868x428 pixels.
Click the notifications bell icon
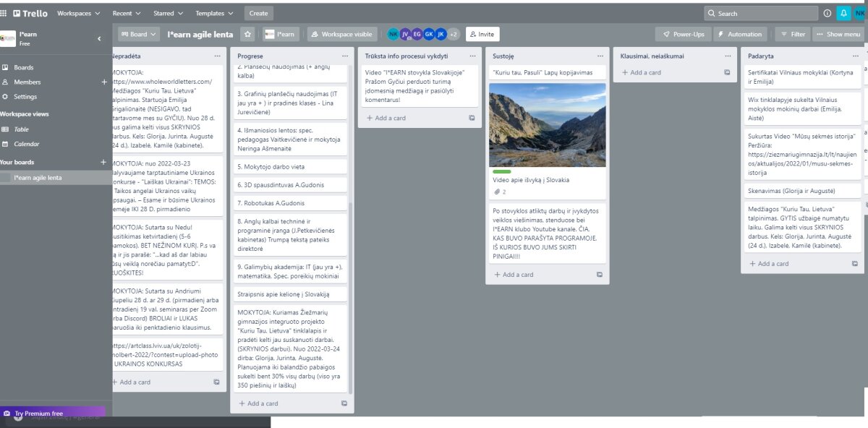click(843, 13)
